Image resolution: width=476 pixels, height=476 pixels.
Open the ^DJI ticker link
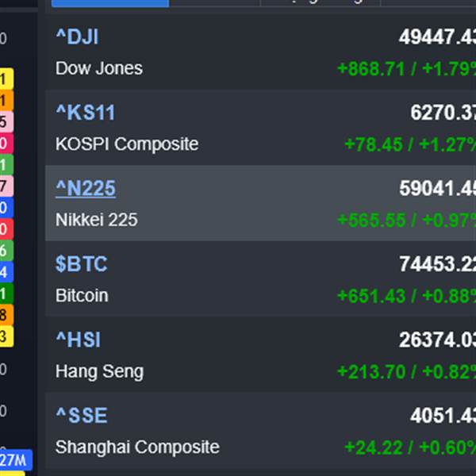77,37
